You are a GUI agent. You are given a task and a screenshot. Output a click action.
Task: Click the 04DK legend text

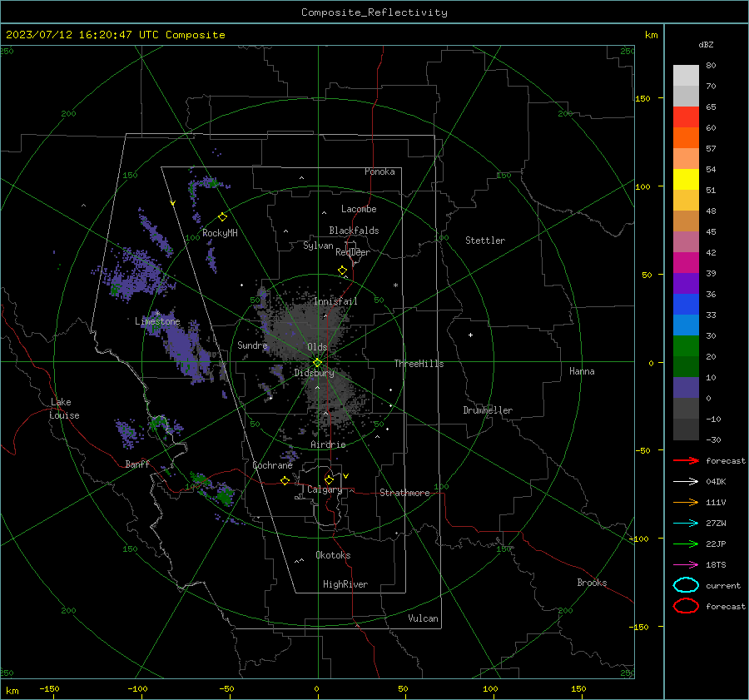coord(716,482)
